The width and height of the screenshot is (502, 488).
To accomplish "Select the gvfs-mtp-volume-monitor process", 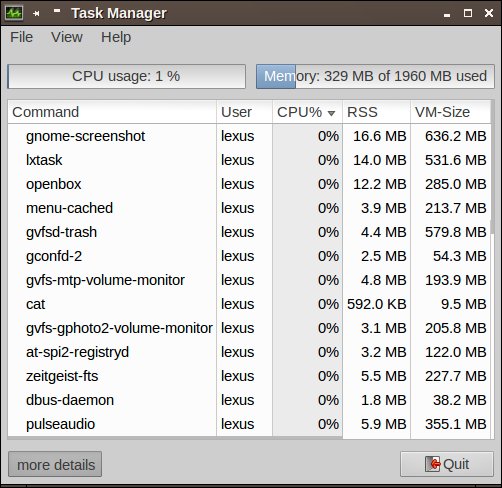I will tap(249, 280).
